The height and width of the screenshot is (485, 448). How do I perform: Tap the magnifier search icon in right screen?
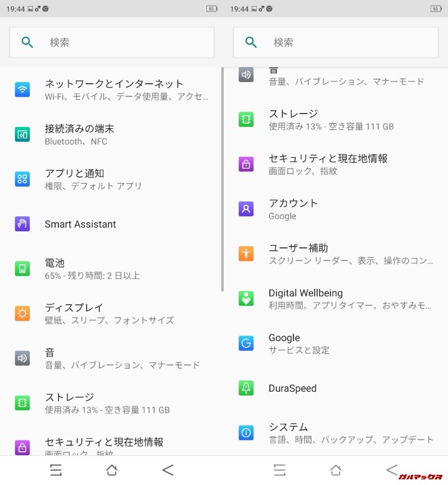pos(251,42)
